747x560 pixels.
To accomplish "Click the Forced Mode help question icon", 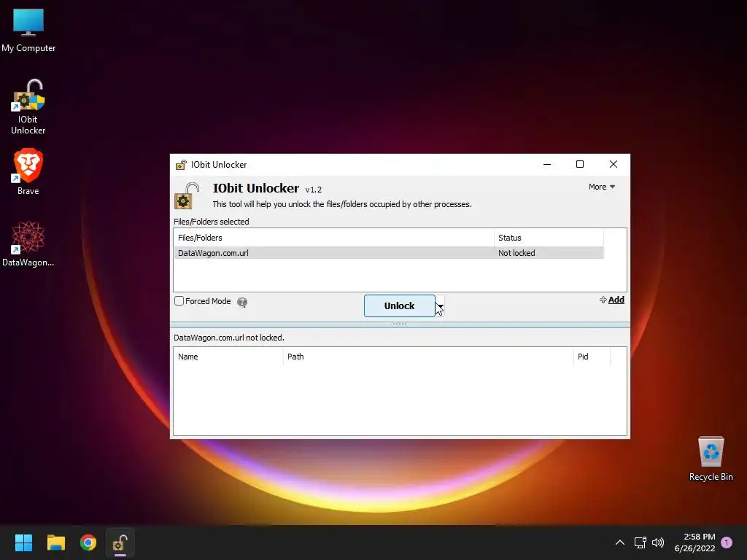I will point(242,302).
